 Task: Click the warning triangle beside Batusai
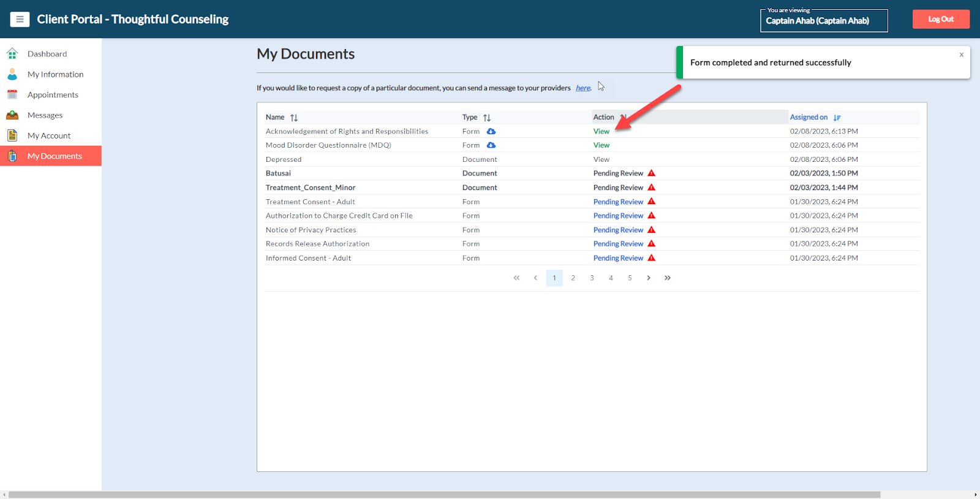pyautogui.click(x=652, y=173)
